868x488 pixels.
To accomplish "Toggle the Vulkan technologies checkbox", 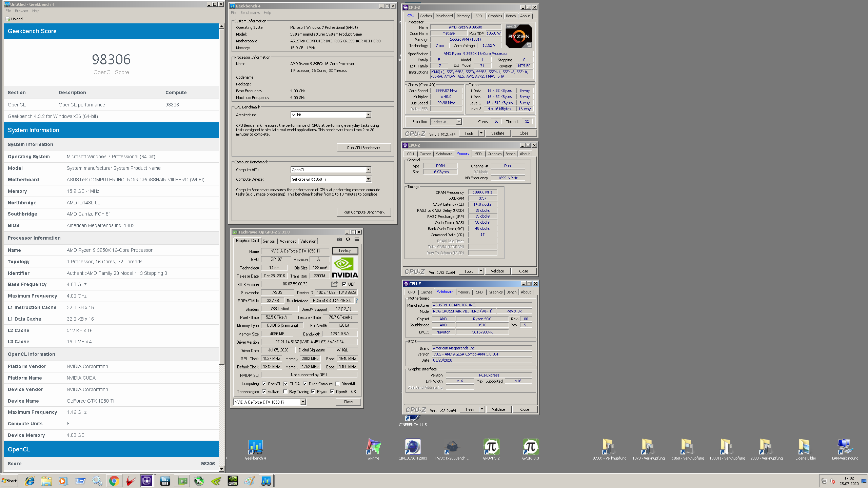I will (264, 391).
